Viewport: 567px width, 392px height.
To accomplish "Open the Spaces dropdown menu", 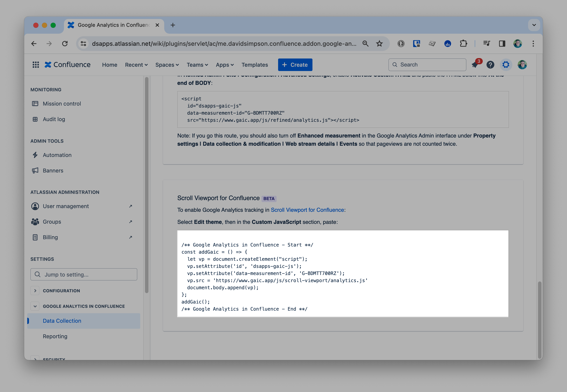I will [167, 65].
